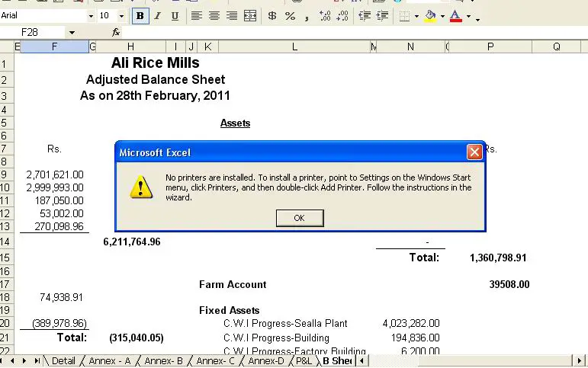The image size is (588, 368).
Task: Click the underlined 'Assets' heading cell
Action: tap(235, 123)
